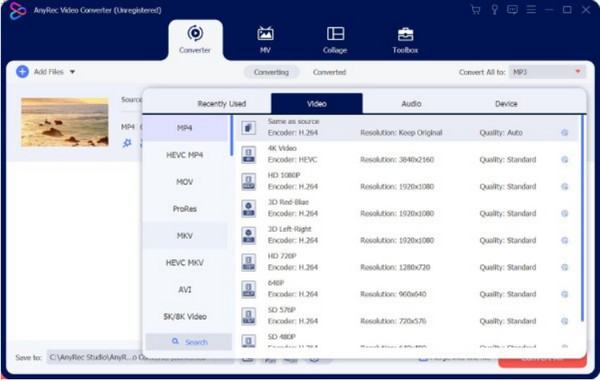Select the Device format tab
The width and height of the screenshot is (600, 381).
tap(506, 104)
